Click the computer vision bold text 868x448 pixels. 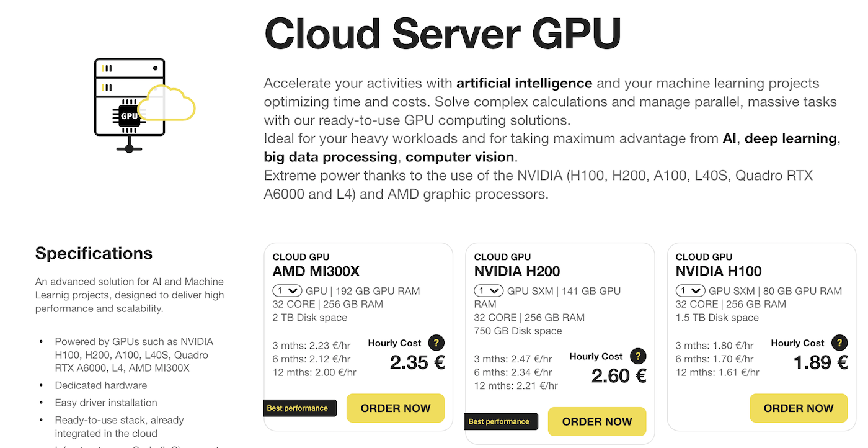coord(459,156)
